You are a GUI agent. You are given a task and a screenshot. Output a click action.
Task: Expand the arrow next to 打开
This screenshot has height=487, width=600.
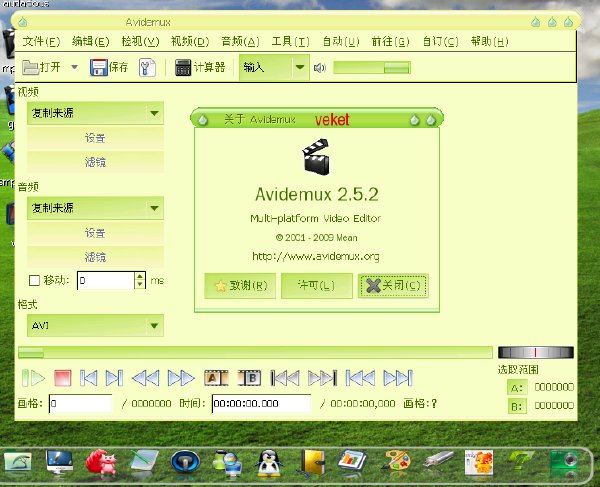point(75,67)
